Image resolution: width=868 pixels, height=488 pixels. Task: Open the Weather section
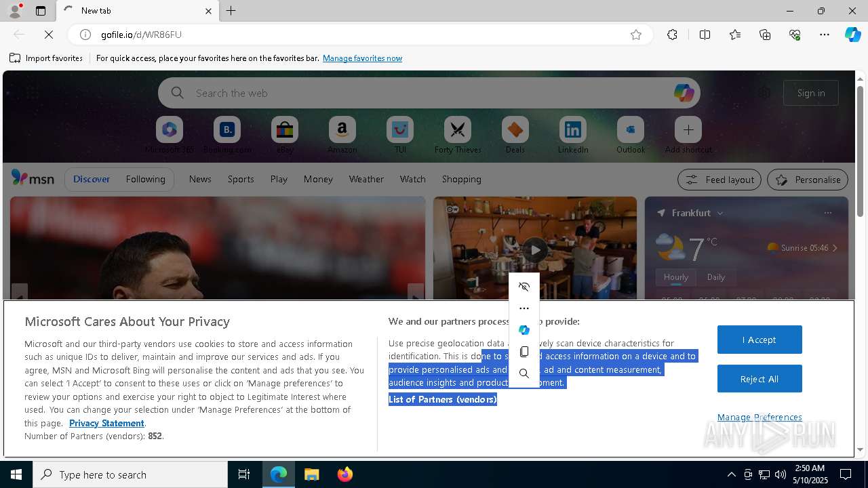pos(366,179)
